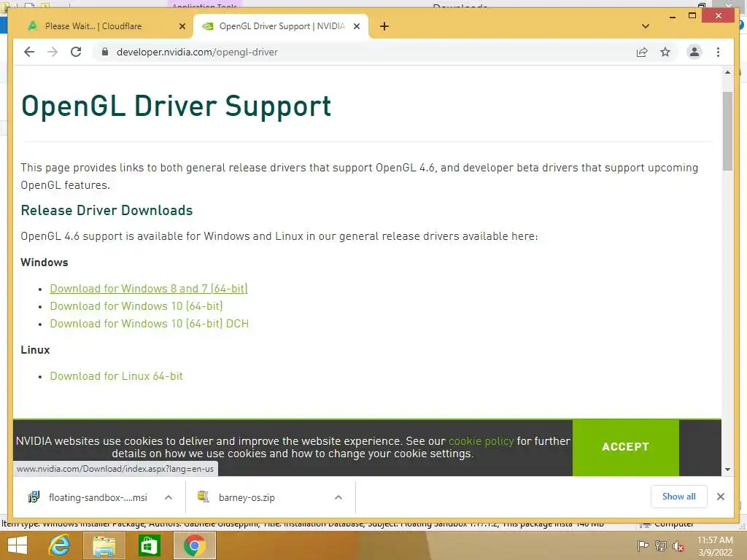This screenshot has width=747, height=560.
Task: Open Download for Windows 10 (64-bit) link
Action: click(136, 306)
